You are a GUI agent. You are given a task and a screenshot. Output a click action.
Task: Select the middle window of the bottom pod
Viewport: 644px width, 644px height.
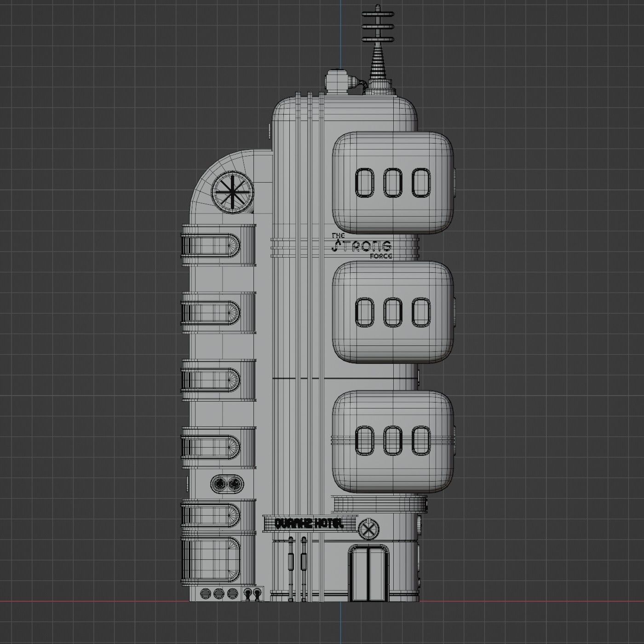tap(393, 441)
